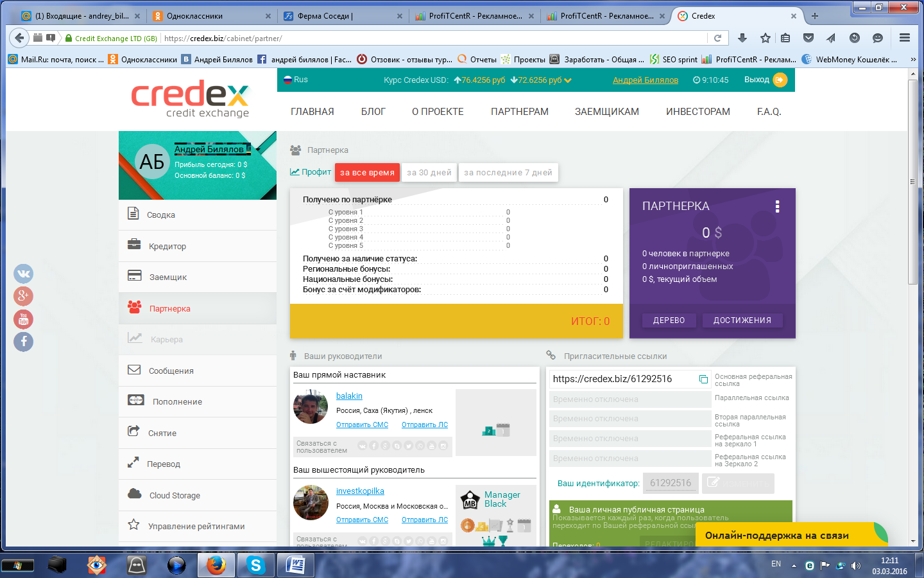Viewport: 924px width, 578px height.
Task: Open the Отзовик bookmark
Action: 404,59
